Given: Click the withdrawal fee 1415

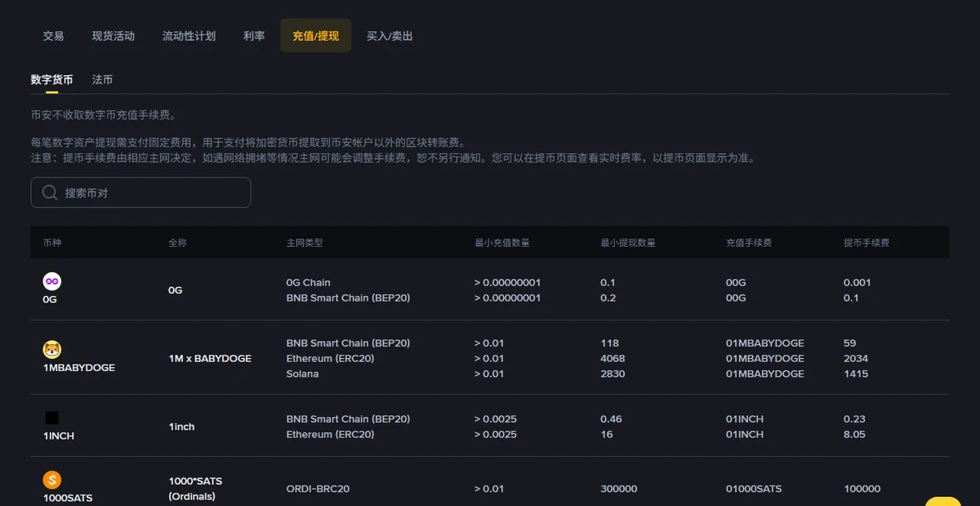Looking at the screenshot, I should (x=856, y=374).
